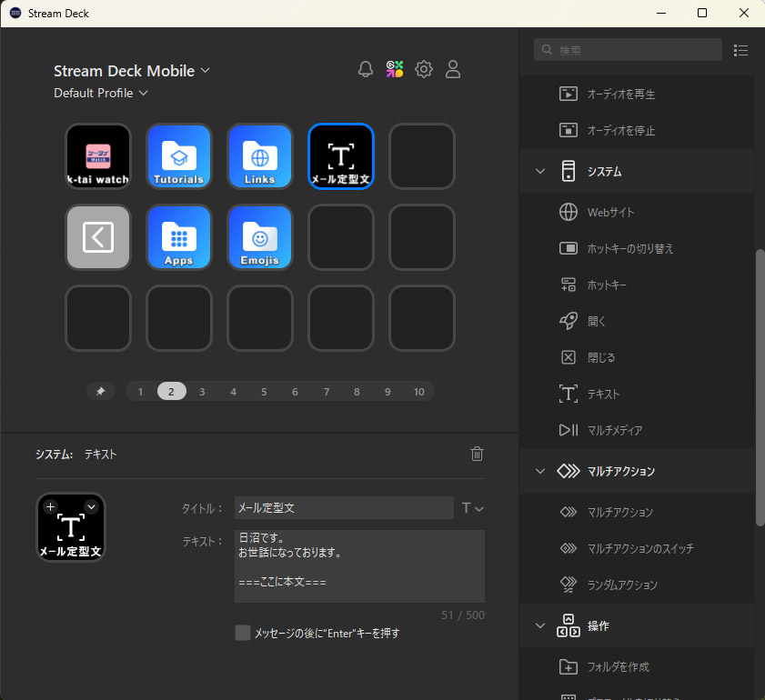The height and width of the screenshot is (700, 765).
Task: Open the settings gear icon
Action: pos(424,69)
